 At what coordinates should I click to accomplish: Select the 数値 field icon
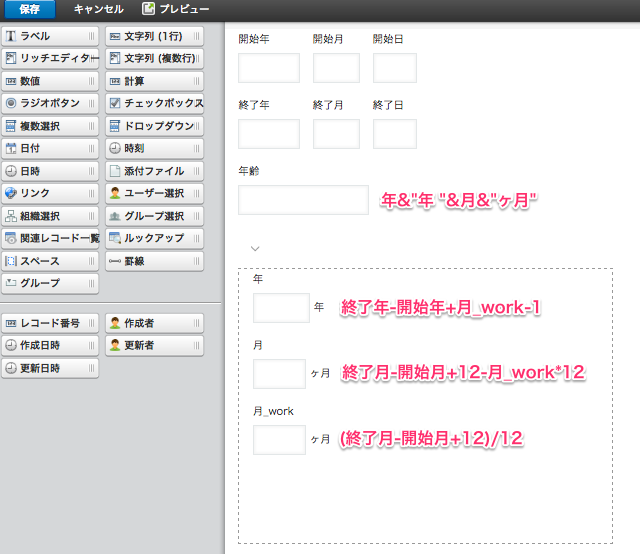(11, 81)
